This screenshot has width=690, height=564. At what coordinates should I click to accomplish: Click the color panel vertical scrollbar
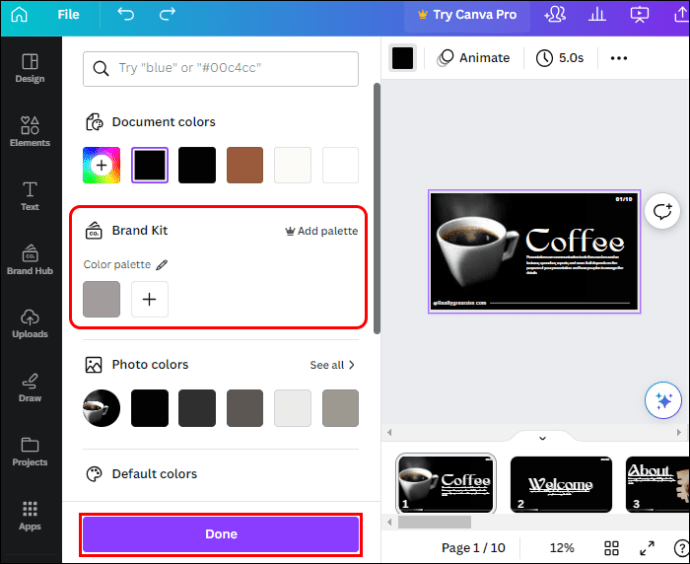tap(377, 209)
